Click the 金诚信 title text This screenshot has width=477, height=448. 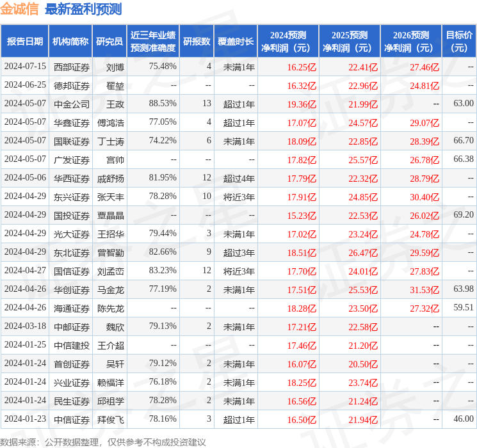(x=19, y=9)
